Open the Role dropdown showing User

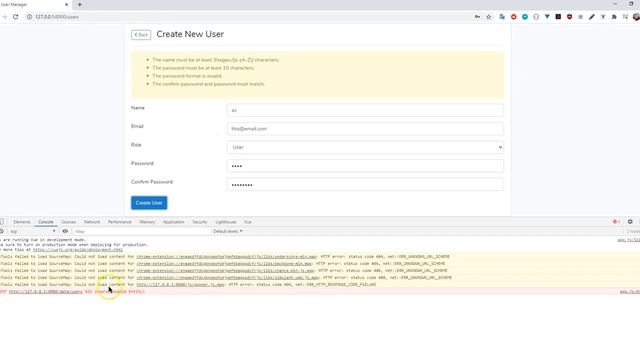(x=365, y=147)
